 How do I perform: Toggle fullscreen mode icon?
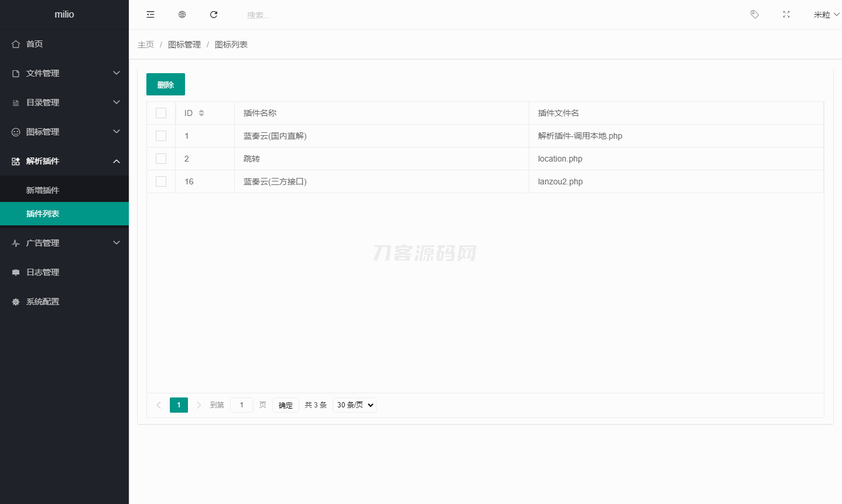tap(786, 15)
